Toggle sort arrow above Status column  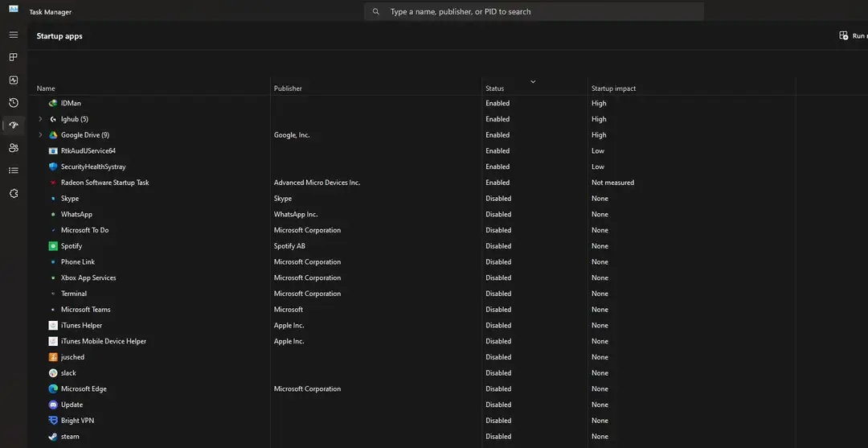[533, 81]
